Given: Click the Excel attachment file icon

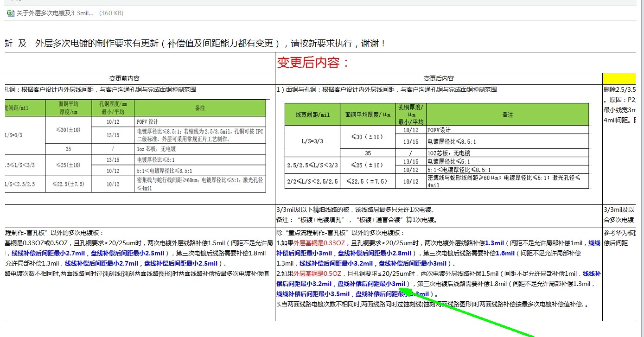Looking at the screenshot, I should (x=10, y=13).
